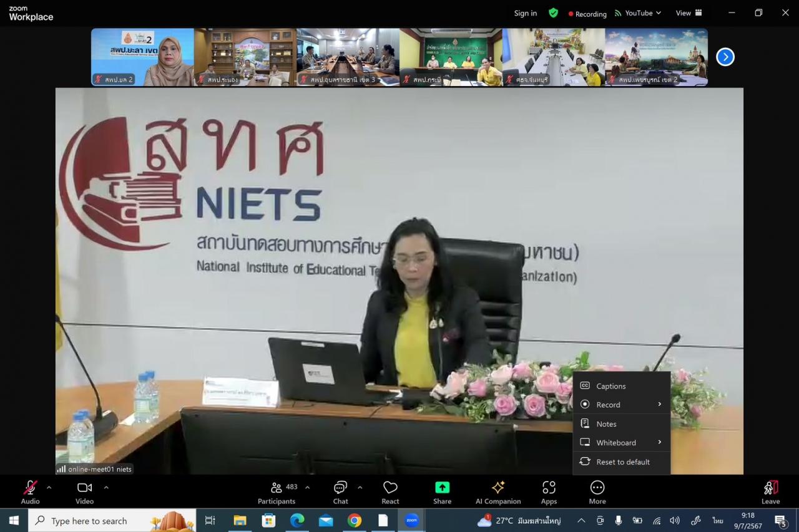Open Mail app from the taskbar
This screenshot has height=532, width=799.
click(326, 520)
